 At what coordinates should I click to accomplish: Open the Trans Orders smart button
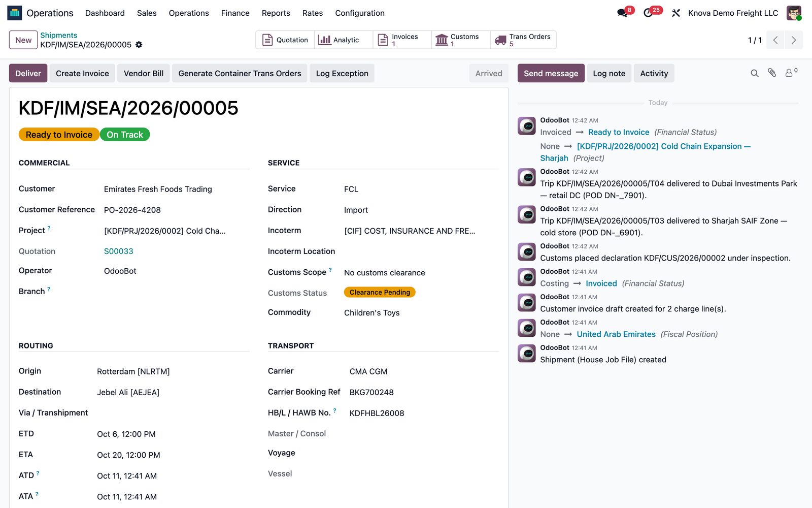[x=523, y=40]
